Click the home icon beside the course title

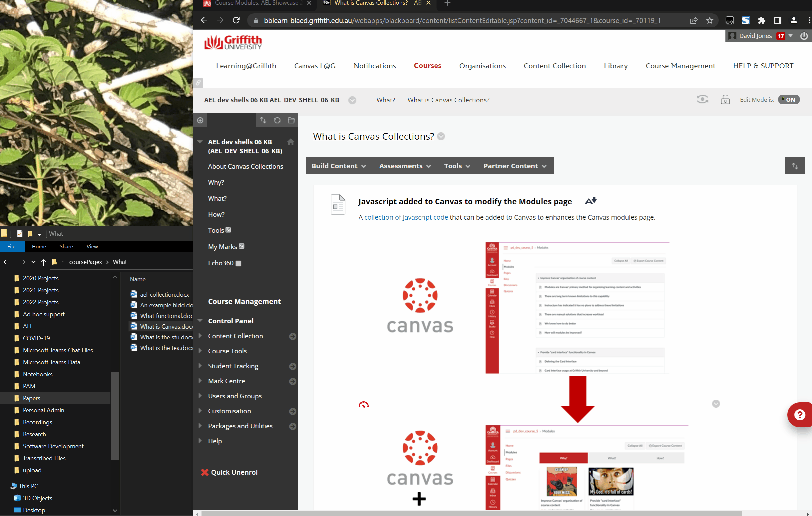coord(291,142)
